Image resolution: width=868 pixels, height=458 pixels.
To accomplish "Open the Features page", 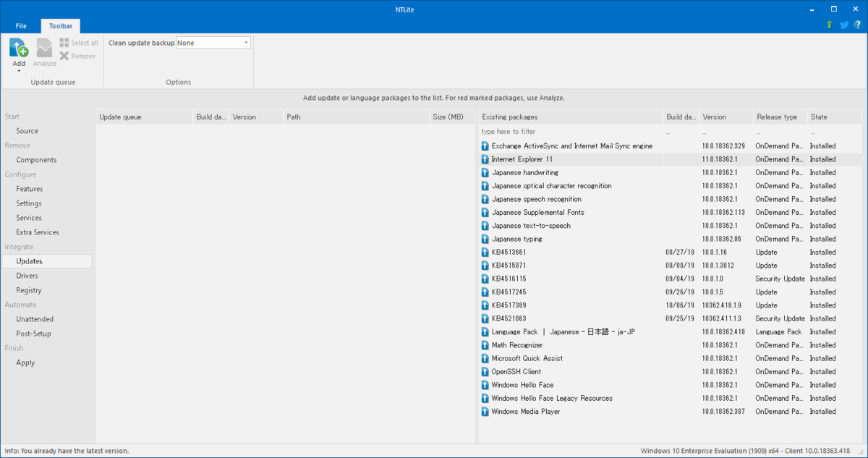I will pos(29,189).
